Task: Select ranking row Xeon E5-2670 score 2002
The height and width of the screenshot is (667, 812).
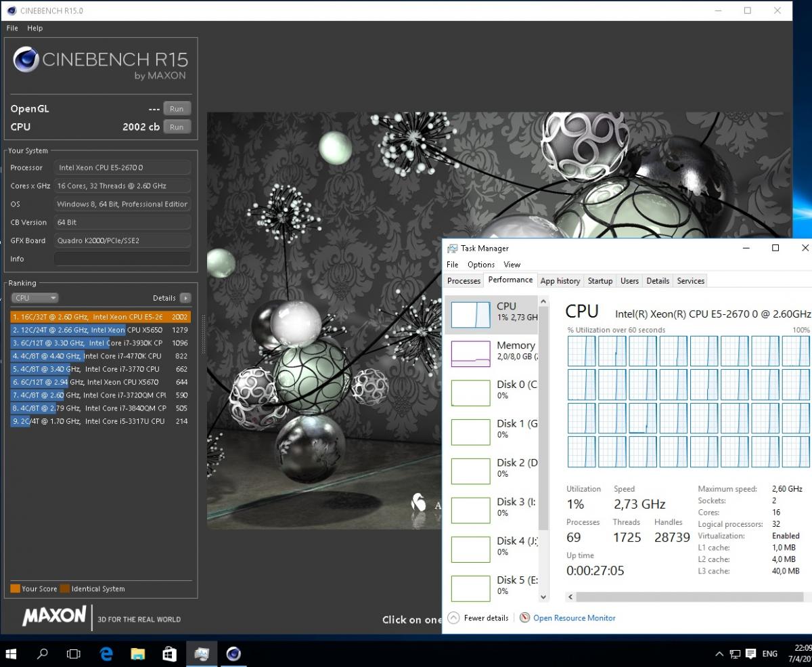Action: click(x=100, y=317)
